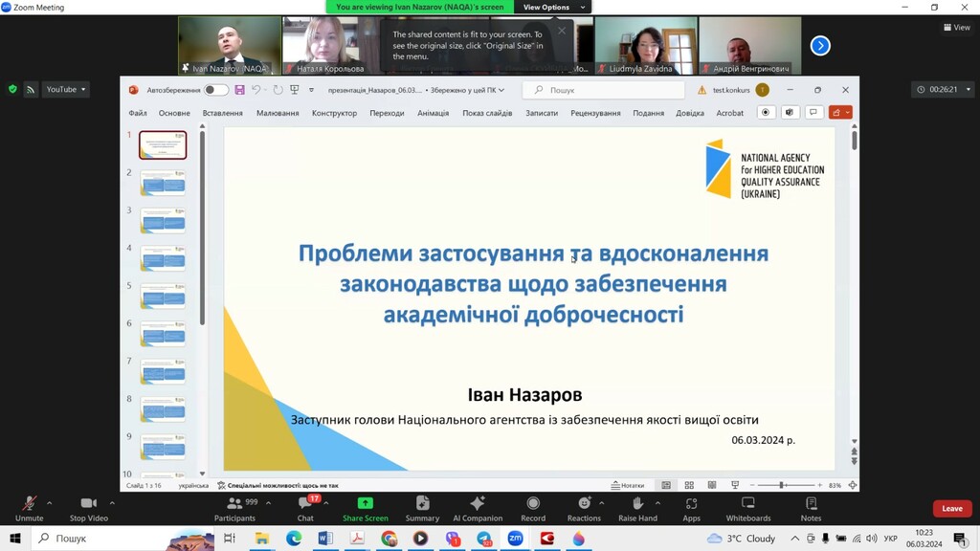Screen dimensions: 980x551
Task: Open the AI Companion
Action: (478, 503)
